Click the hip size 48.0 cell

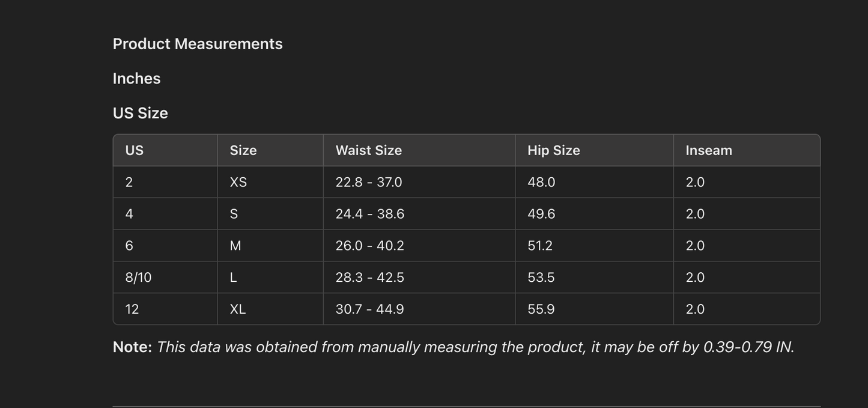tap(541, 182)
